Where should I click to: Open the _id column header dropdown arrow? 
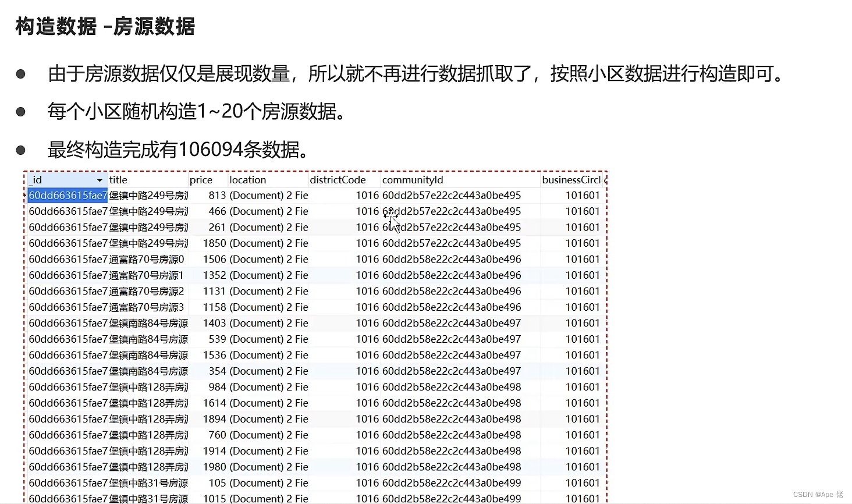tap(100, 180)
